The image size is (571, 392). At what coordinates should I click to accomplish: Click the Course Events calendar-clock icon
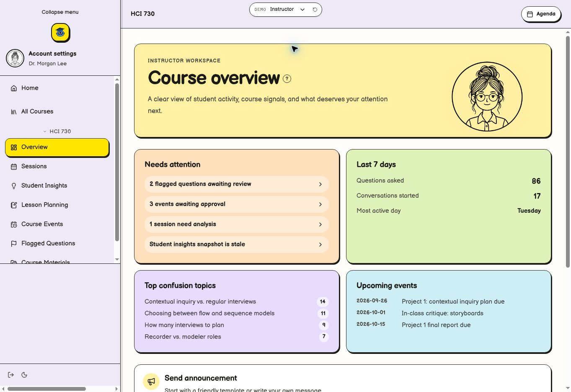14,224
